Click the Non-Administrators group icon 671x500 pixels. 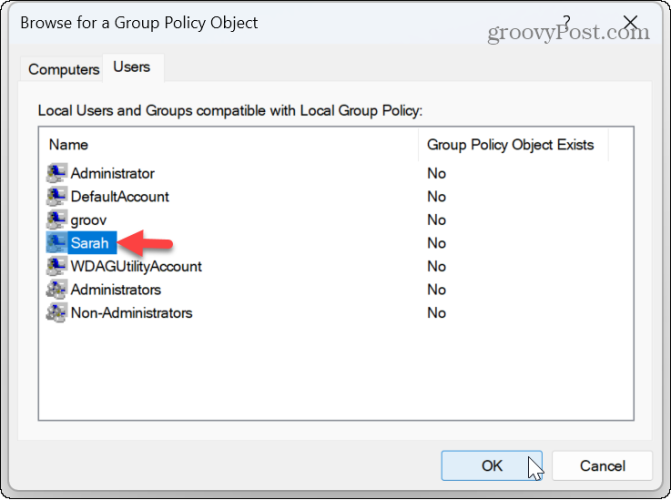56,312
